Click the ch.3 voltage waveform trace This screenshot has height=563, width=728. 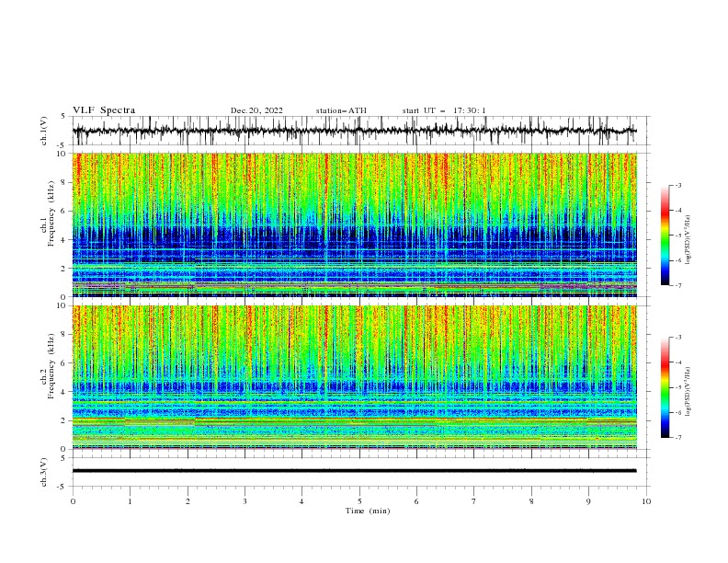tap(354, 471)
